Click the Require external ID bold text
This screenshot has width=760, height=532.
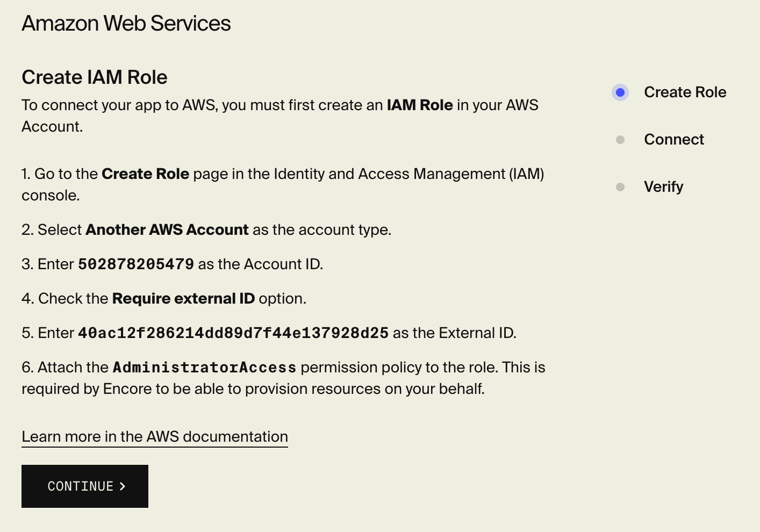click(x=183, y=298)
